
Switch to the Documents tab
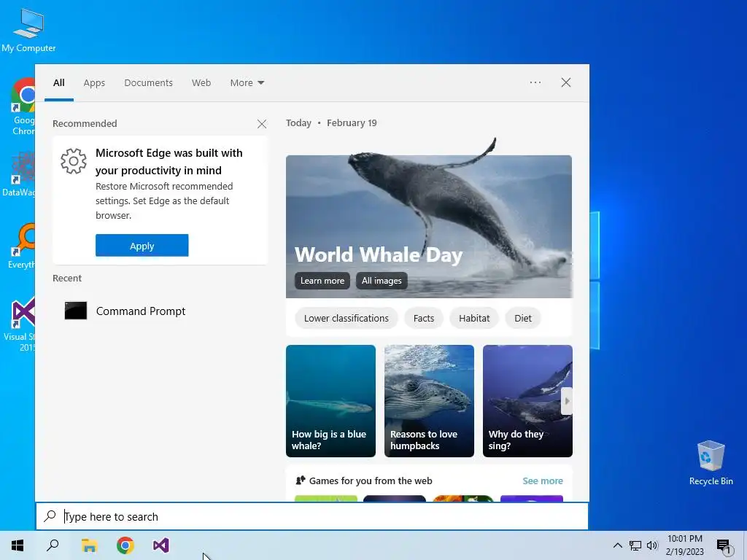click(x=149, y=83)
